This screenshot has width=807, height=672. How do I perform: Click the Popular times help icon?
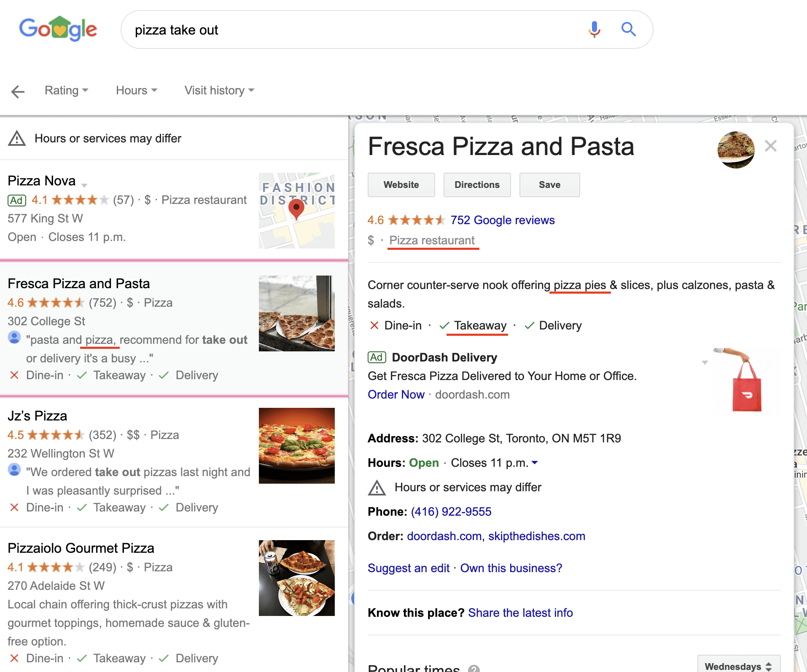pyautogui.click(x=474, y=669)
